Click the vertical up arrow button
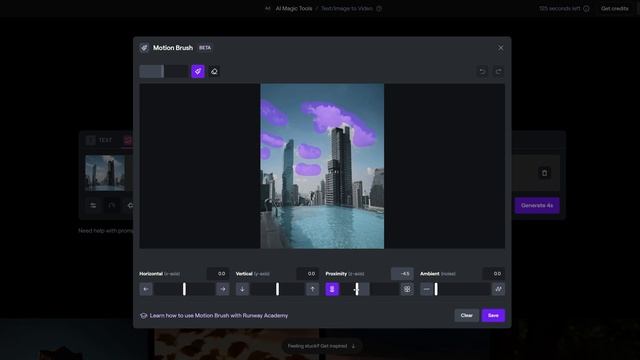 313,289
